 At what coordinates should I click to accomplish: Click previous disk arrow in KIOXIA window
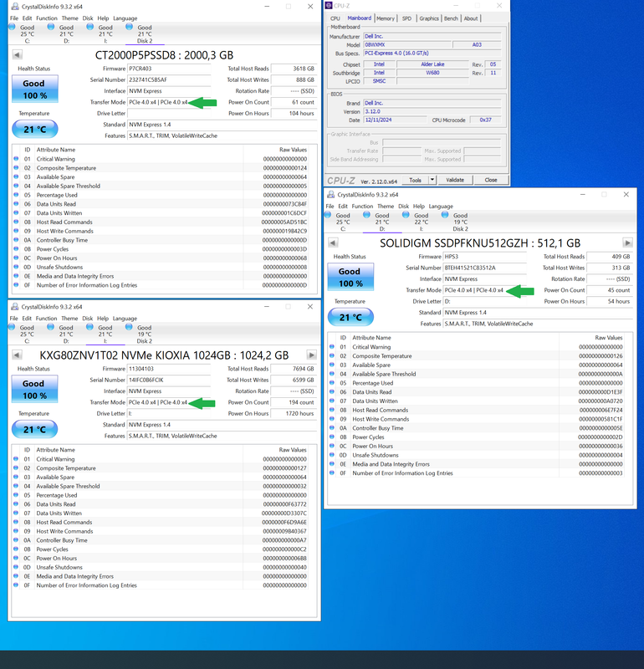pyautogui.click(x=17, y=355)
